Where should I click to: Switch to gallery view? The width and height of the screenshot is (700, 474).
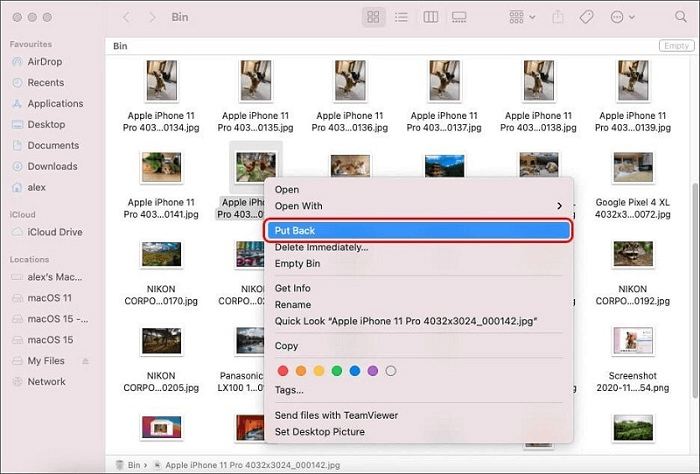click(459, 18)
